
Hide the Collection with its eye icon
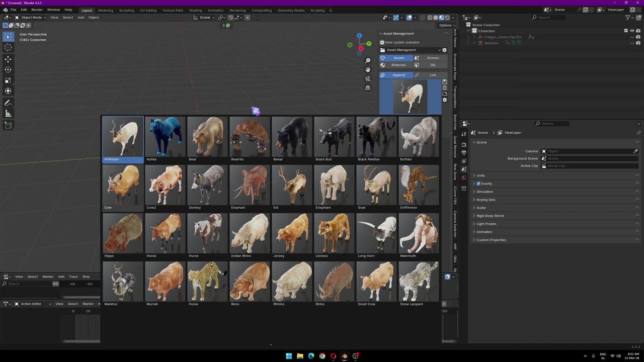click(x=632, y=31)
